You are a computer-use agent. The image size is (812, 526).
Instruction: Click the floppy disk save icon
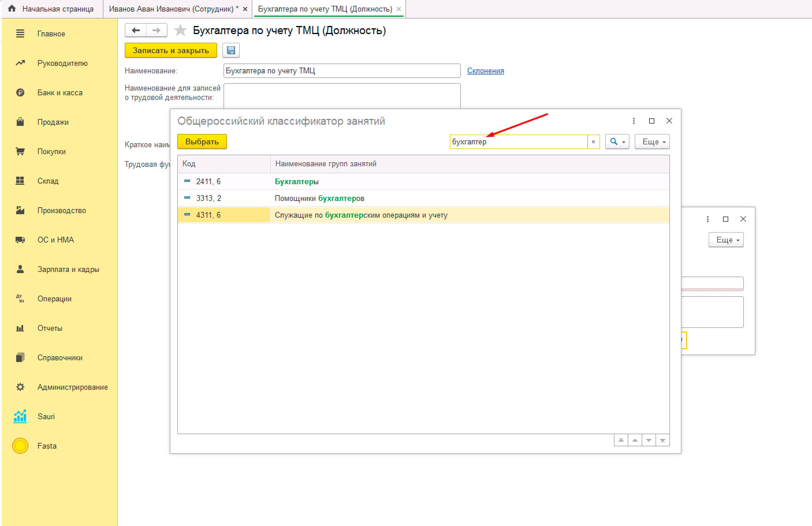tap(231, 50)
